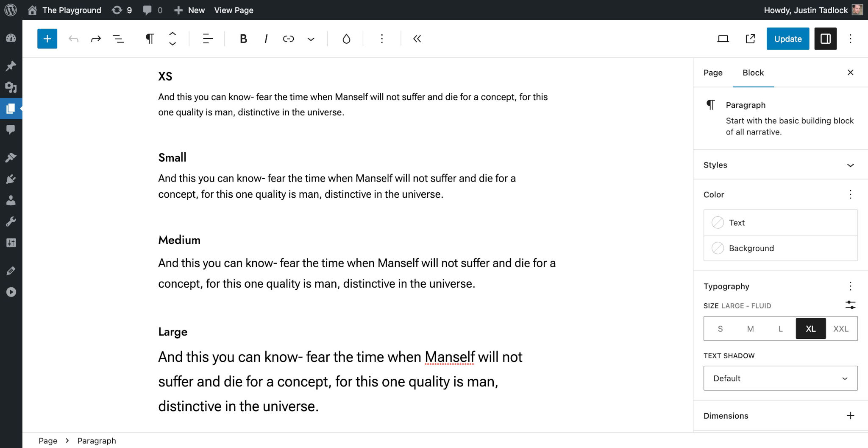Collapse the Styles section
Viewport: 868px width, 448px height.
pyautogui.click(x=850, y=165)
